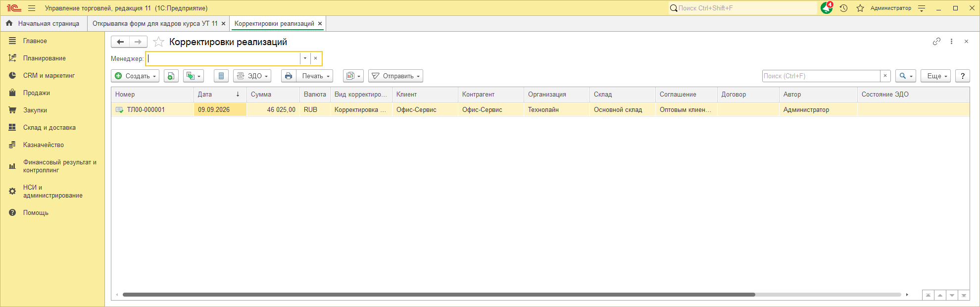
Task: Close the Корректировки реализаций tab
Action: pyautogui.click(x=320, y=23)
